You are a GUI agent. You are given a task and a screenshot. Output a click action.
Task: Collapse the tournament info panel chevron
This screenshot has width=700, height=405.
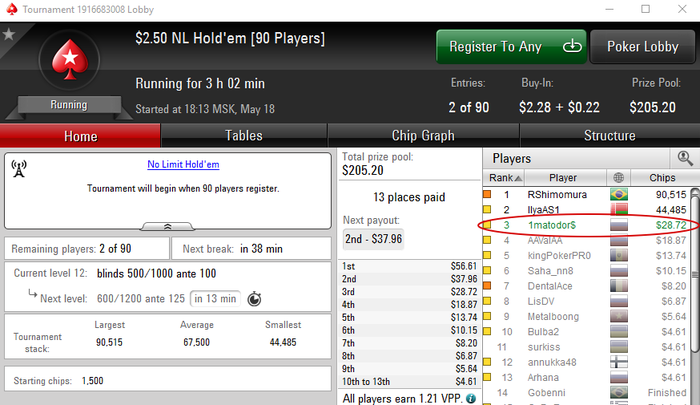tap(167, 227)
